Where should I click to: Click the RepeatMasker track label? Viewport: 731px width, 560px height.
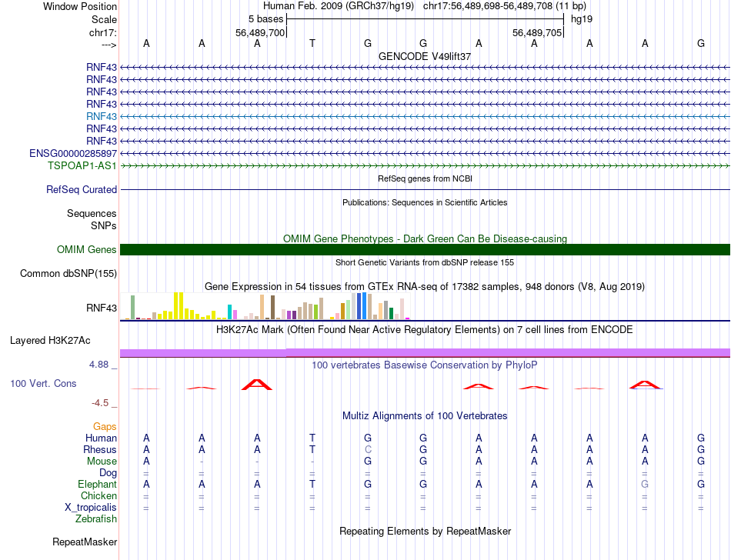[x=85, y=542]
